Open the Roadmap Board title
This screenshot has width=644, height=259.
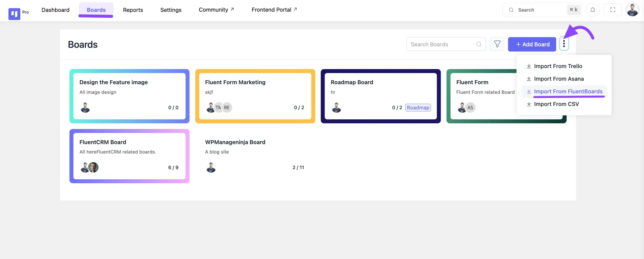coord(352,82)
